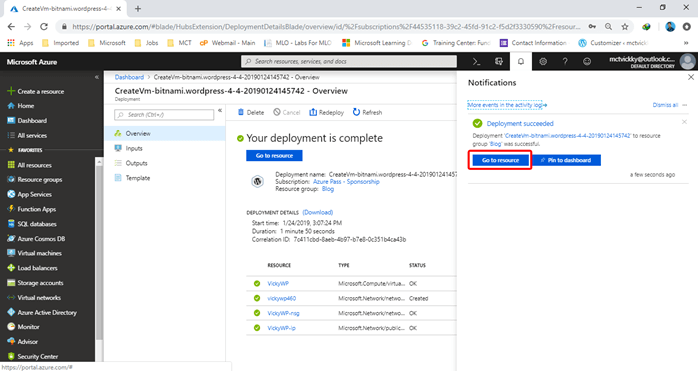The height and width of the screenshot is (371, 698).
Task: Select the Outputs menu item
Action: coord(165,163)
